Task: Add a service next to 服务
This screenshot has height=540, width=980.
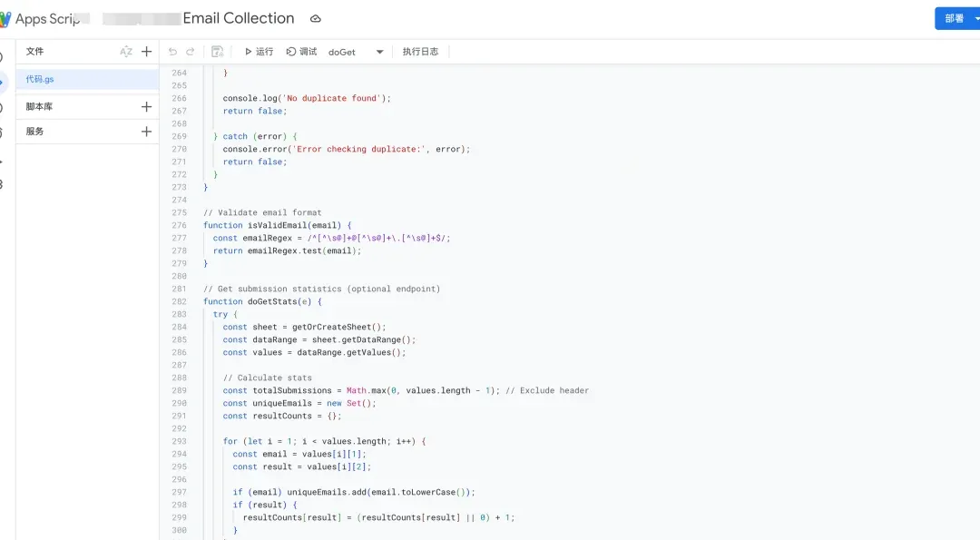Action: point(147,132)
